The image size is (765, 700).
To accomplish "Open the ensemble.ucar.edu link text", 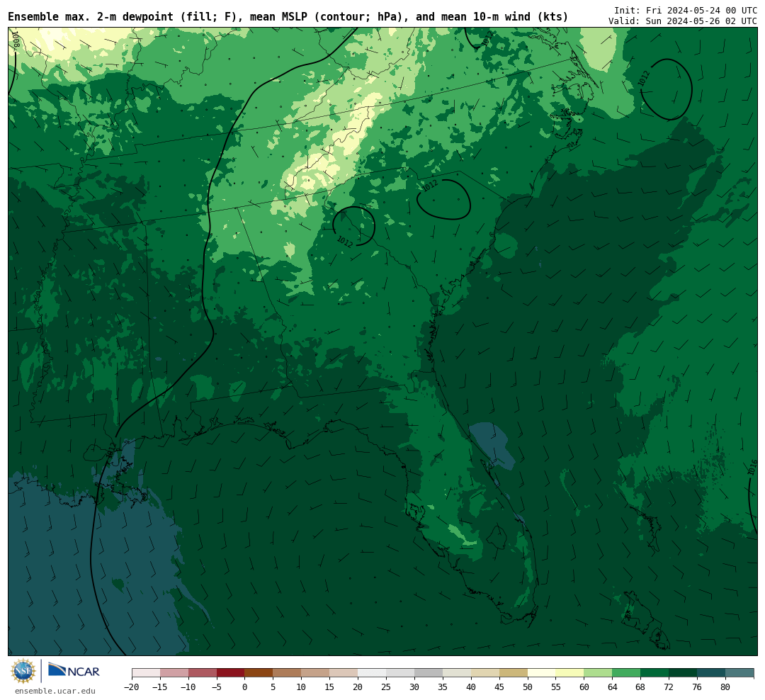I will point(55,691).
